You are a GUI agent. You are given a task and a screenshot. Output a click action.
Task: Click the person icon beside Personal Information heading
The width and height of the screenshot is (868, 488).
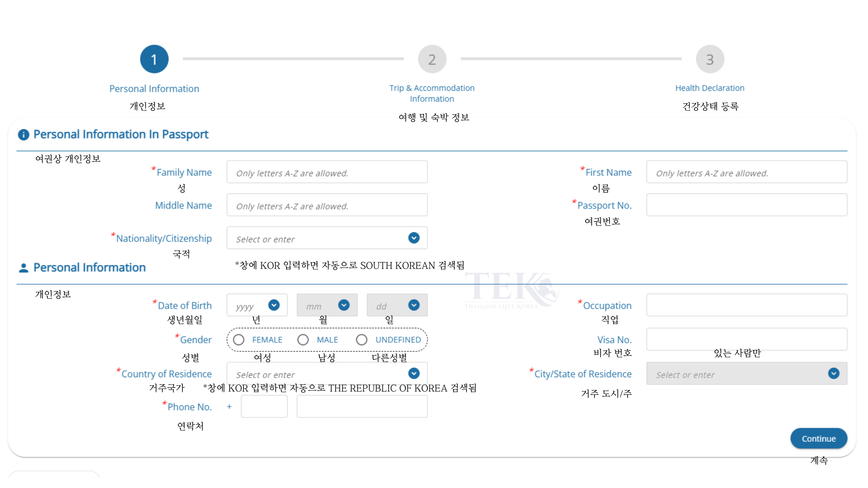tap(23, 268)
